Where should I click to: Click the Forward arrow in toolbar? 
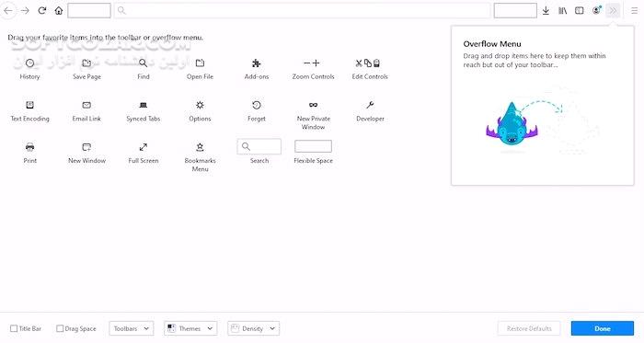pyautogui.click(x=25, y=11)
